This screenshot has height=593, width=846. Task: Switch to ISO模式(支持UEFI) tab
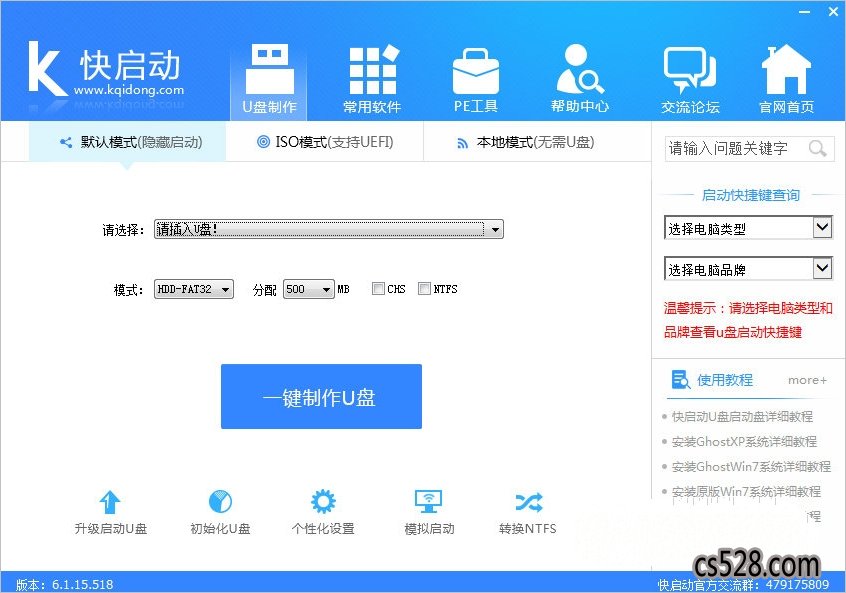click(x=325, y=142)
